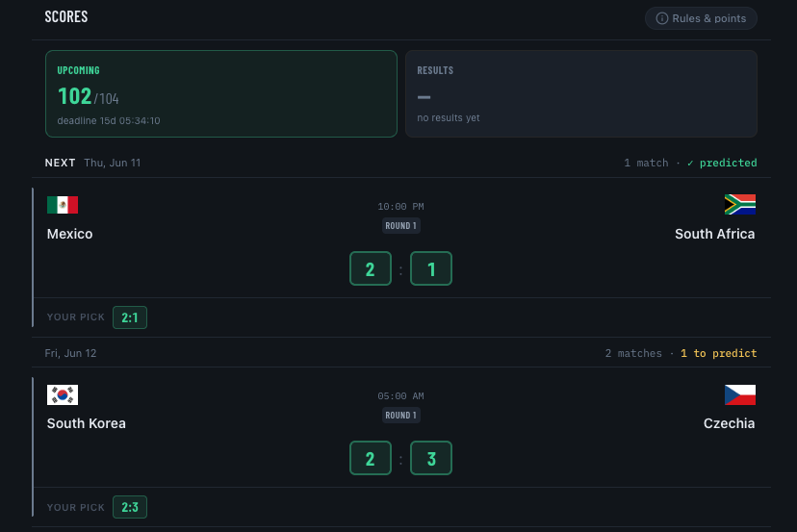Edit Czechia's predicted score of 3
This screenshot has height=532, width=797.
[431, 458]
